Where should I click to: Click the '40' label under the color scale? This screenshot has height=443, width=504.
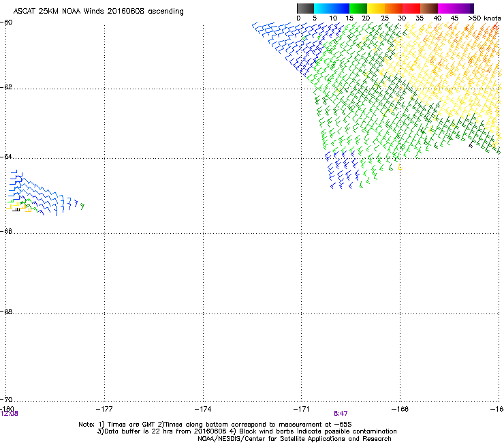click(x=437, y=18)
